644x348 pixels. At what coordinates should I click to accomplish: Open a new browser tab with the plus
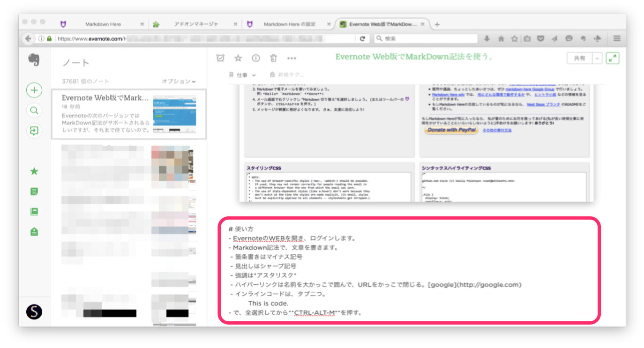(437, 24)
